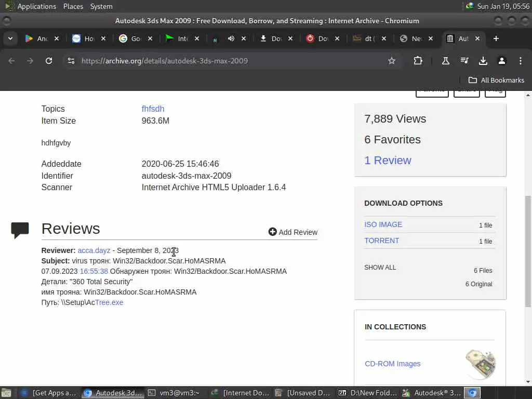Switch to the 'Autodesk® 3...' taskbar window
Screen dimensions: 532x399
click(x=432, y=393)
